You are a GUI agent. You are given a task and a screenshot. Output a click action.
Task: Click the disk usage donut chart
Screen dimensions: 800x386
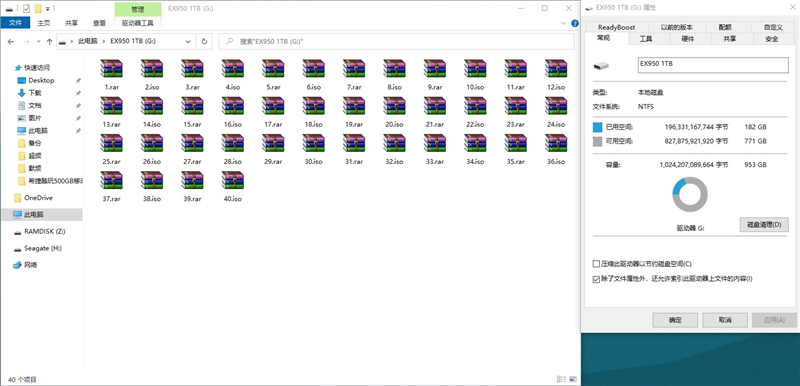click(x=690, y=194)
